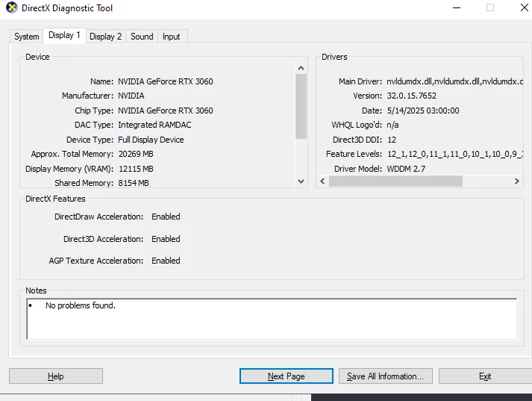This screenshot has height=401, width=532.
Task: Close the DirectX Diagnostic Tool window
Action: point(525,7)
